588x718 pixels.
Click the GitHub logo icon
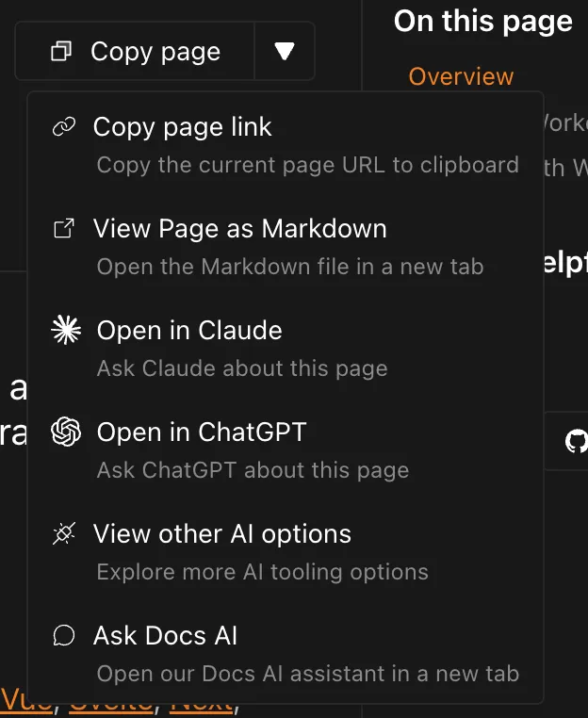pos(575,441)
